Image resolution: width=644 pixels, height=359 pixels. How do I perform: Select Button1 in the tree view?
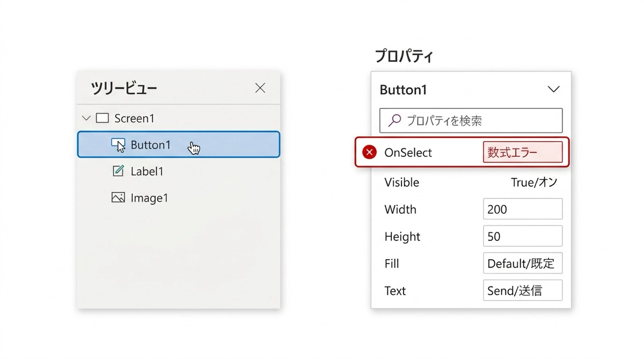click(x=151, y=145)
